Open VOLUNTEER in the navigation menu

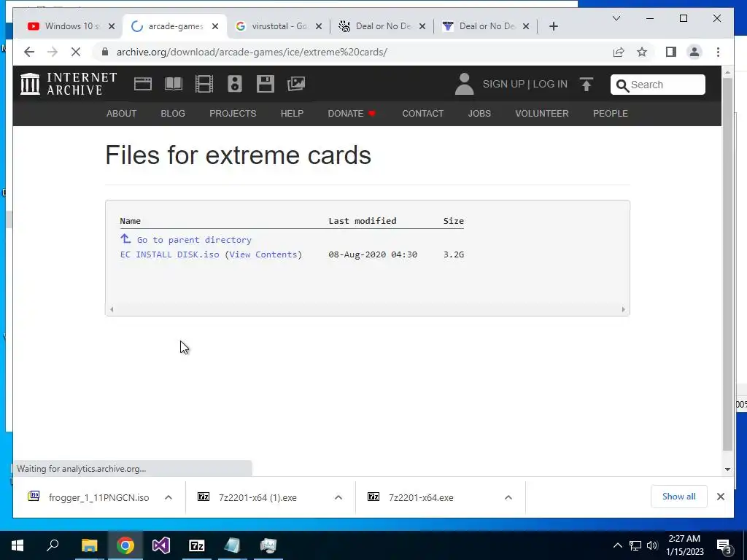(x=542, y=113)
